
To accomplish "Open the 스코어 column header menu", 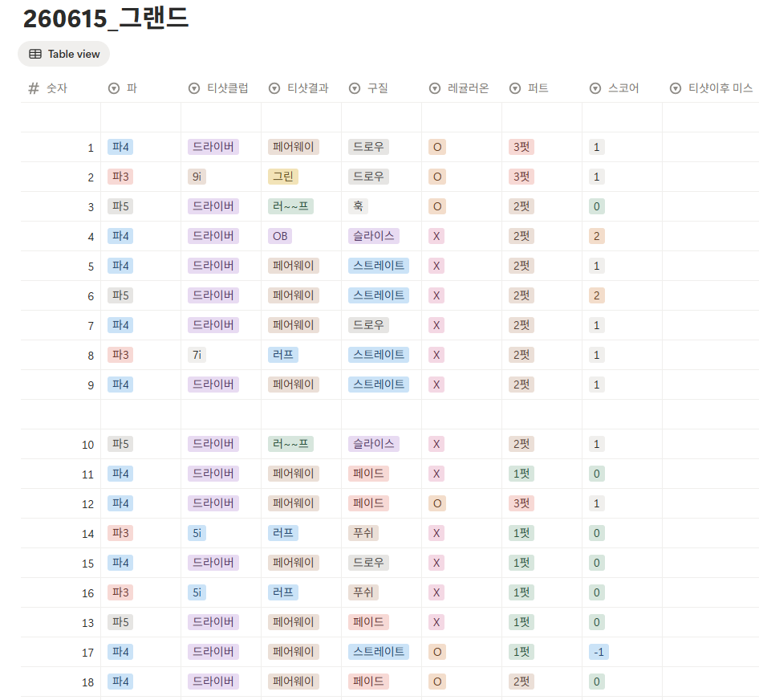I will [623, 88].
